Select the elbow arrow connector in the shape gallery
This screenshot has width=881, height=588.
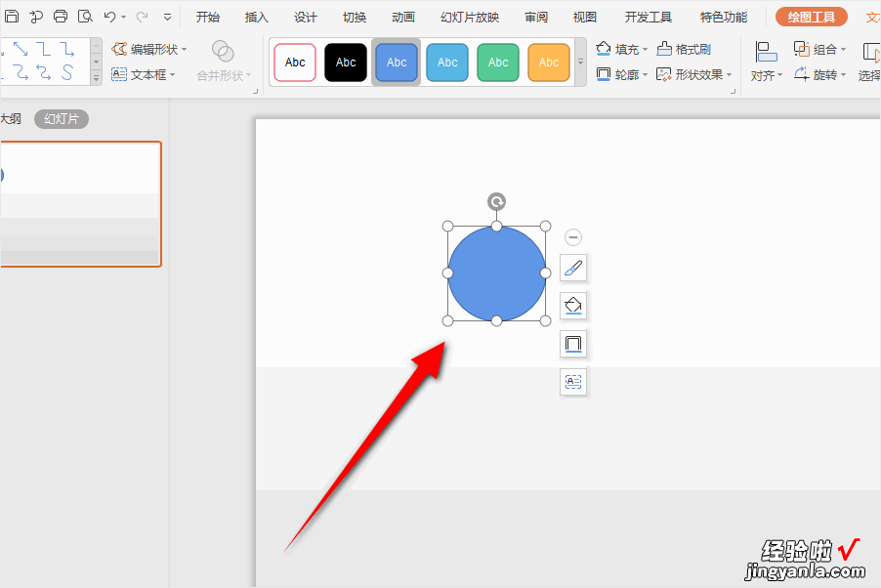(67, 49)
